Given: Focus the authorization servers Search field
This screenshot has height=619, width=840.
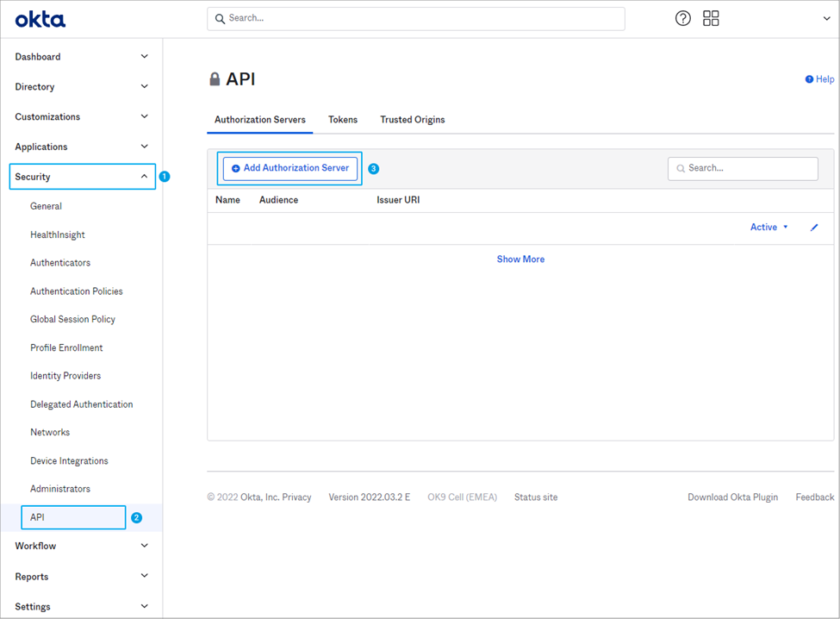Looking at the screenshot, I should 743,168.
